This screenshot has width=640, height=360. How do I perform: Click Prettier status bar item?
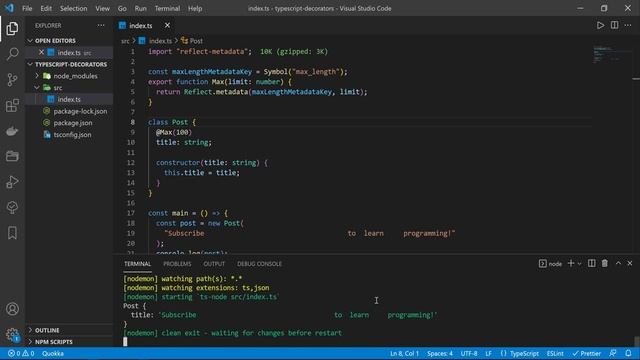[587, 353]
